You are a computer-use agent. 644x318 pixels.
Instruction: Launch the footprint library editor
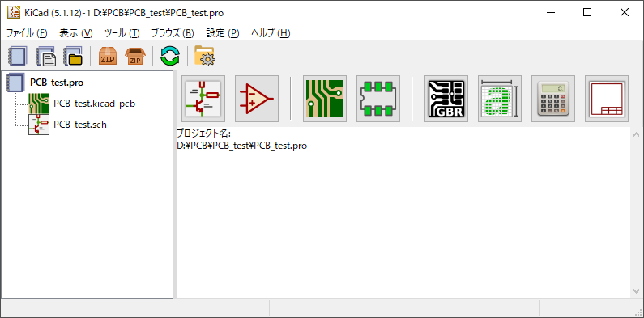(378, 99)
